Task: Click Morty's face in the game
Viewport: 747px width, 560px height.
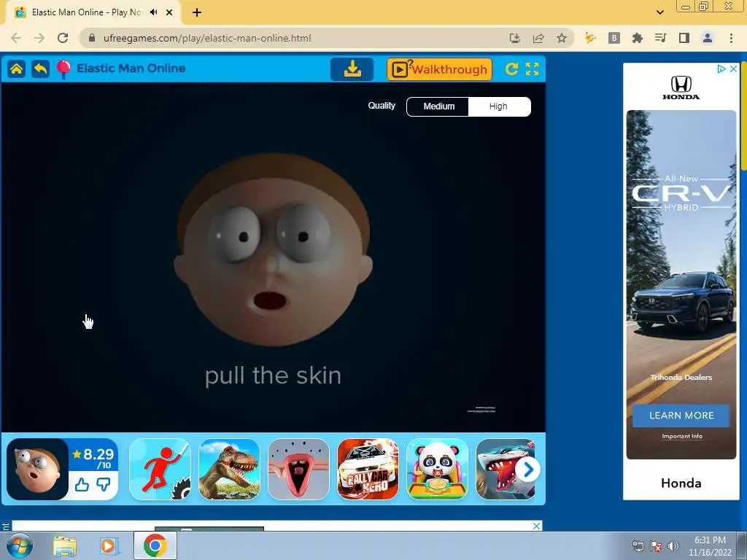Action: [273, 250]
